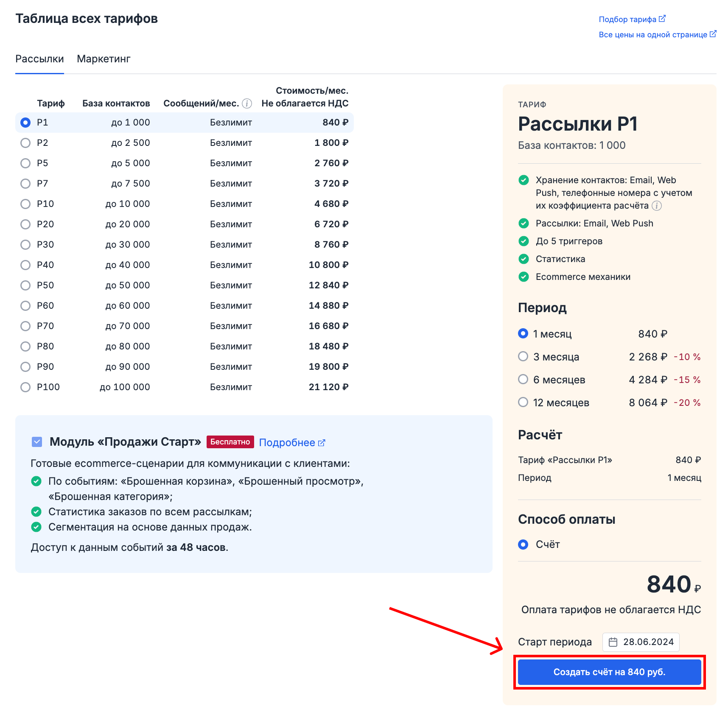Select Счёт payment method
This screenshot has height=715, width=728.
(523, 545)
